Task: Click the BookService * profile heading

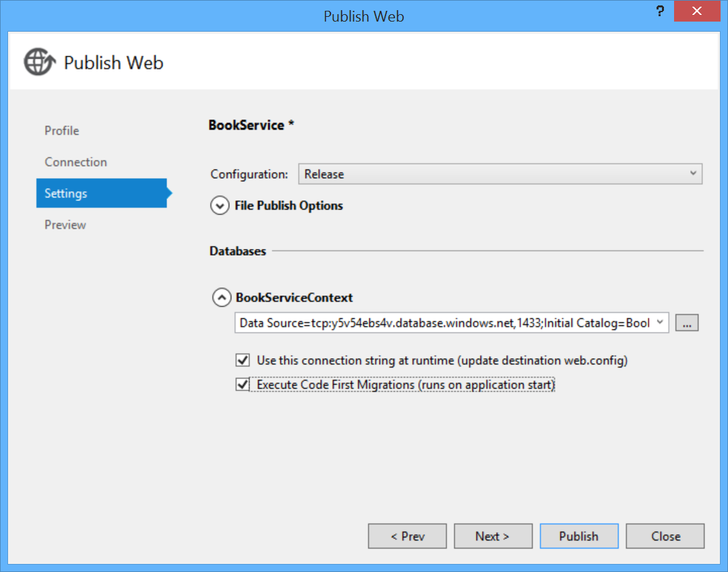Action: [x=251, y=125]
